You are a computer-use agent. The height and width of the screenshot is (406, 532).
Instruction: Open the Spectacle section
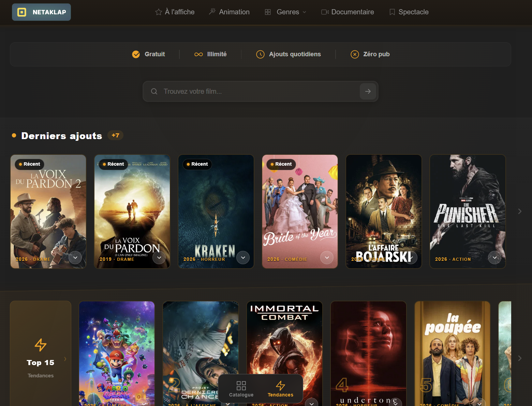tap(409, 12)
